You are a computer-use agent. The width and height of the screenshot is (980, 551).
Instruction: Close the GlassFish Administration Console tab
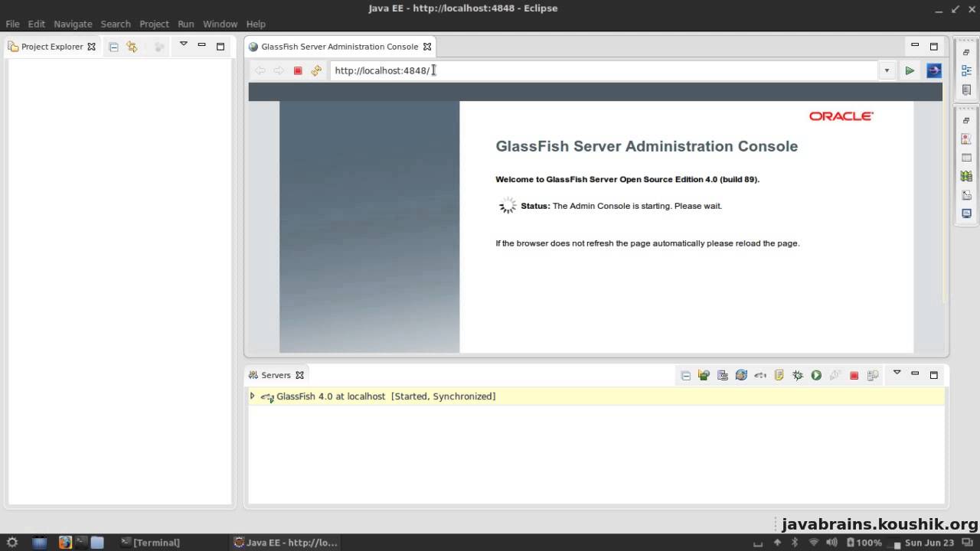427,47
